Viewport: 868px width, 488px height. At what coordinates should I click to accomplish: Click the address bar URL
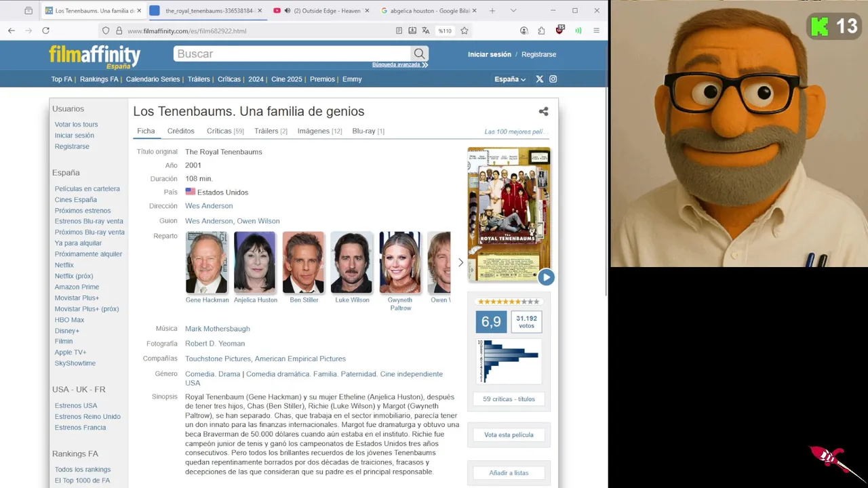186,31
